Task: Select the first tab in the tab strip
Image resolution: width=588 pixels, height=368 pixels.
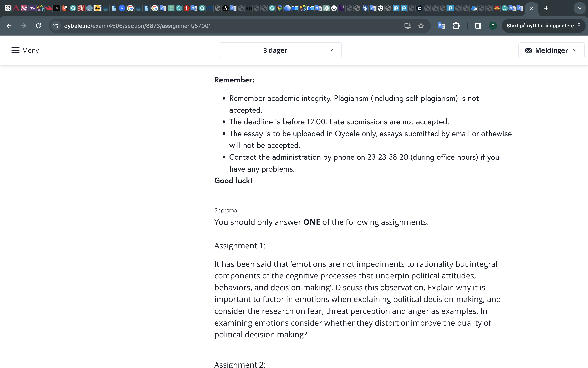Action: tap(8, 8)
